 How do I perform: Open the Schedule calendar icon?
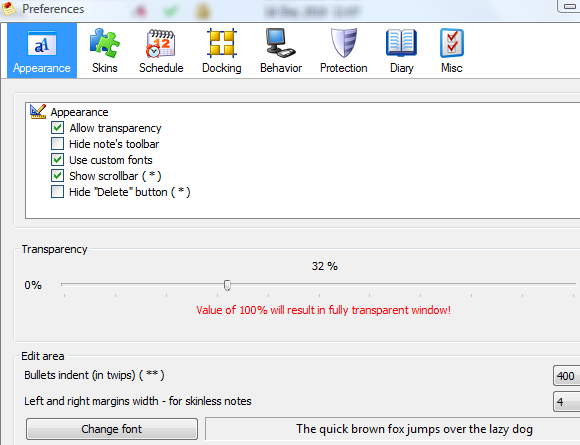point(161,43)
